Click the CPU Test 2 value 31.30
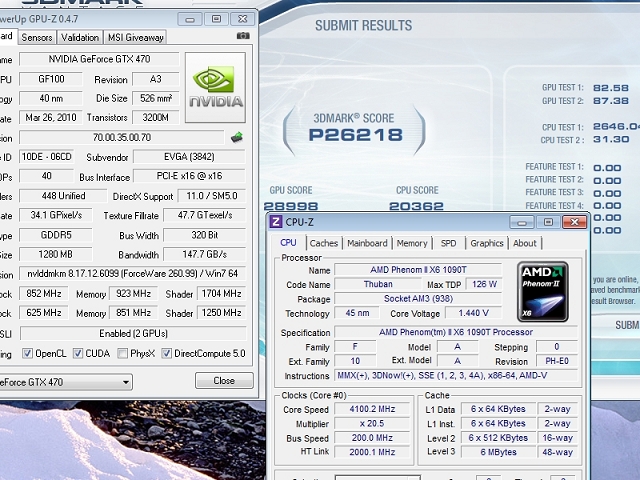640x480 pixels. [x=611, y=139]
